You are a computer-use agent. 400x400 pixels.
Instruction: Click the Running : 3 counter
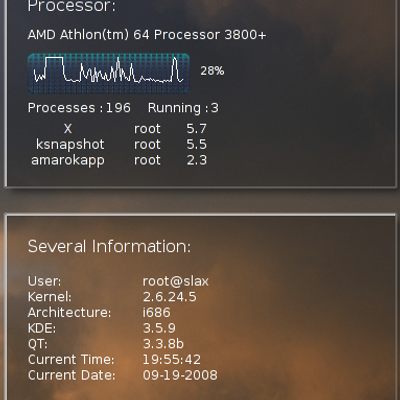click(x=183, y=108)
